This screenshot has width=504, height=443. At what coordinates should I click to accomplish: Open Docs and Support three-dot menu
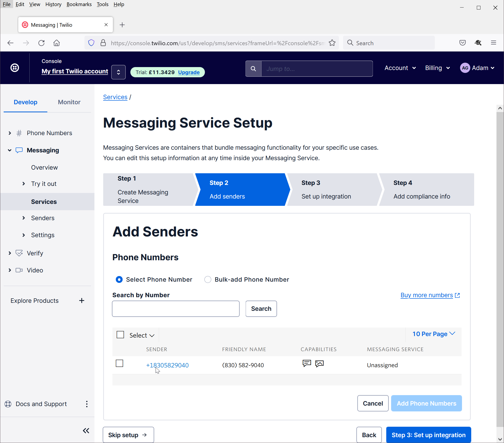click(86, 404)
